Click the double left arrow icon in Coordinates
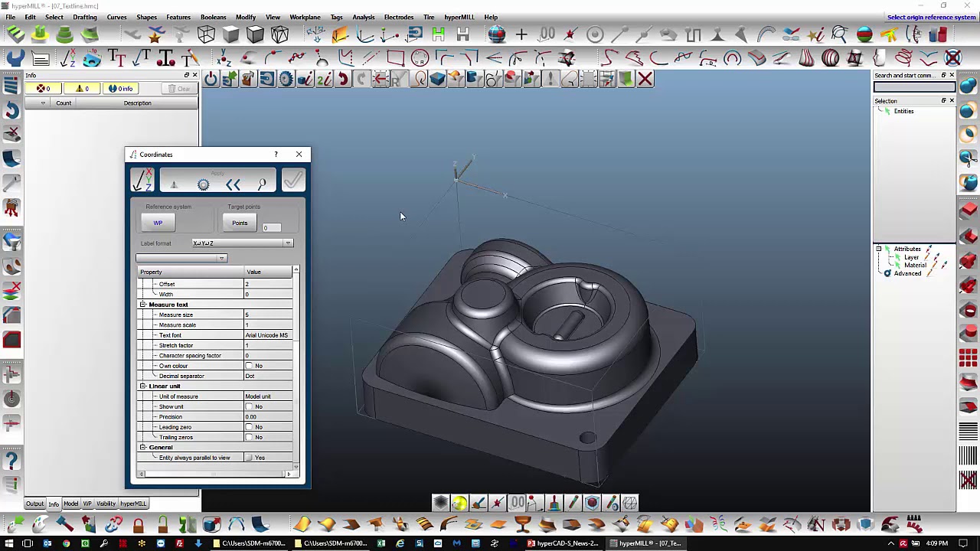Image resolution: width=980 pixels, height=551 pixels. (233, 184)
